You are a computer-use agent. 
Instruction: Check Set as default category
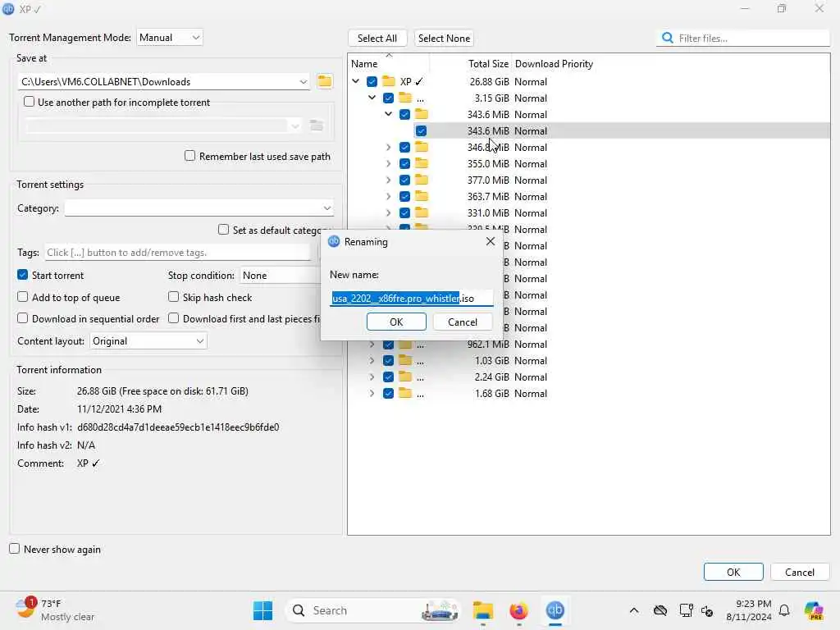click(x=223, y=230)
